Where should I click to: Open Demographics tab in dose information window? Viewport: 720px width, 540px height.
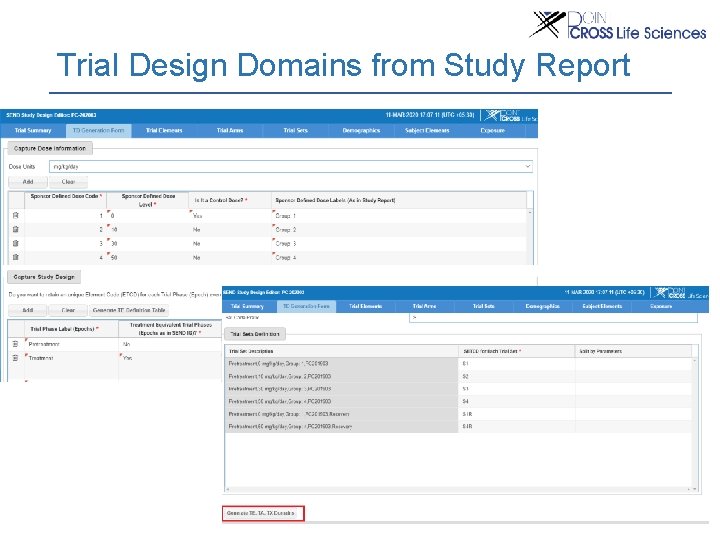361,130
